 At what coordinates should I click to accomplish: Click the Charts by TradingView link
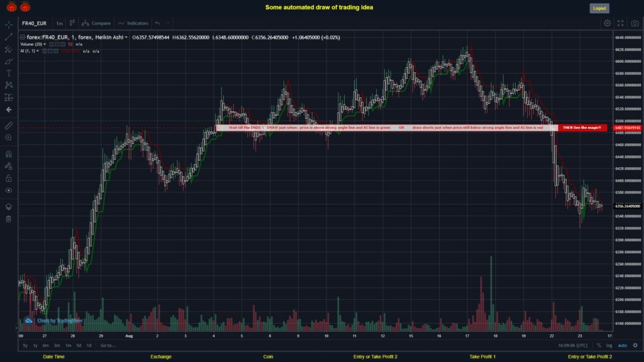60,321
